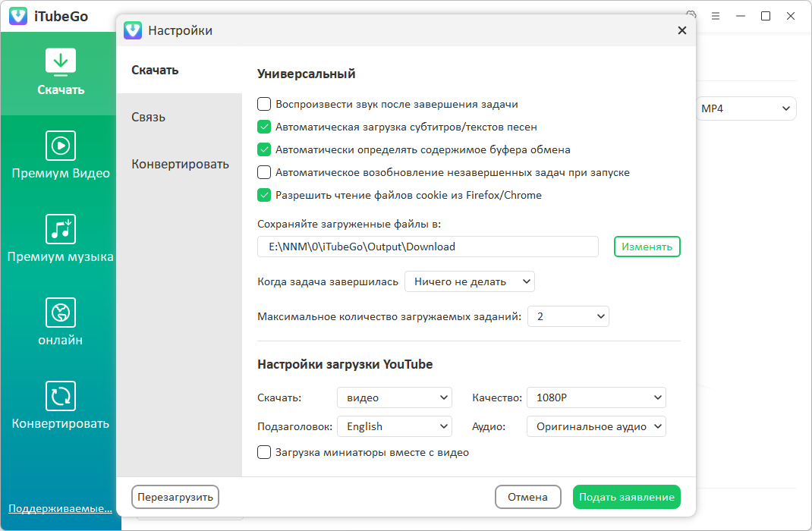Minimize the iTubeGo main window
Image resolution: width=812 pixels, height=531 pixels.
coord(741,16)
